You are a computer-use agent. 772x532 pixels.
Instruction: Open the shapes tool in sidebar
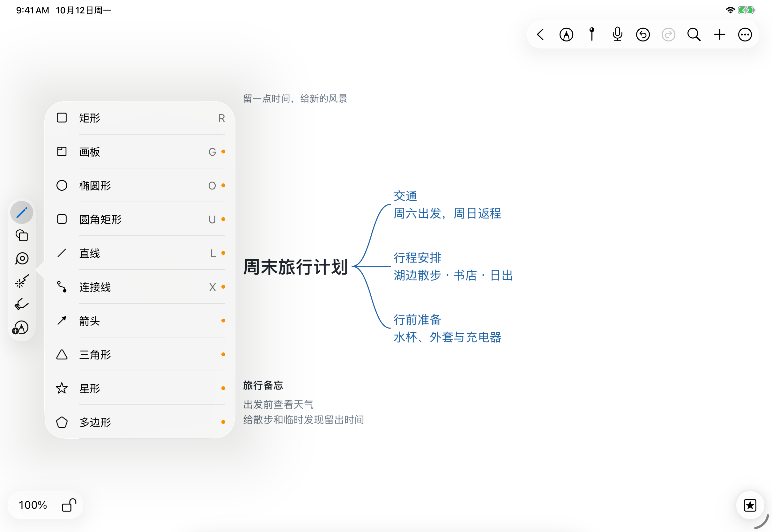(22, 235)
